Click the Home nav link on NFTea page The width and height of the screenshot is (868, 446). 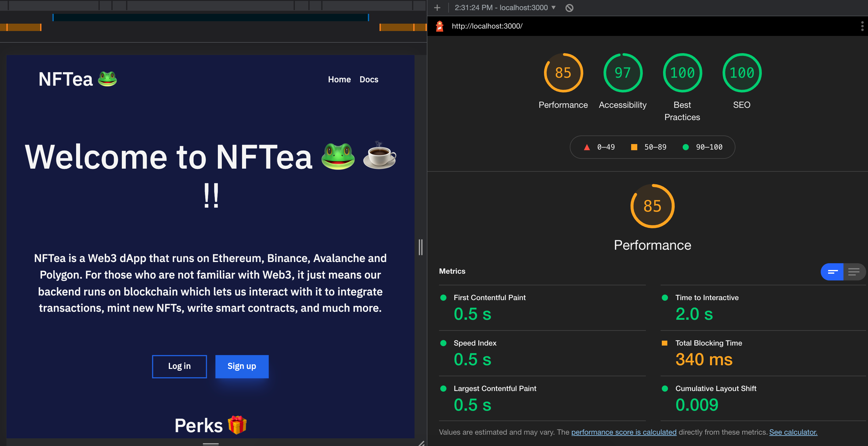coord(339,79)
